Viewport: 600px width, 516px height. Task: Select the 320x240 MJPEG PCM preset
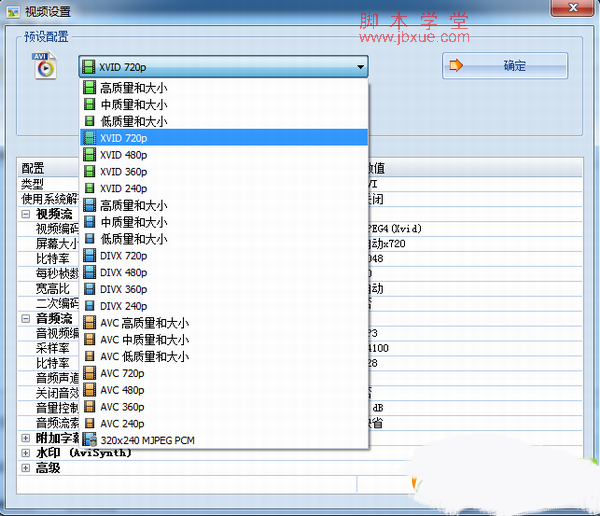pyautogui.click(x=224, y=440)
